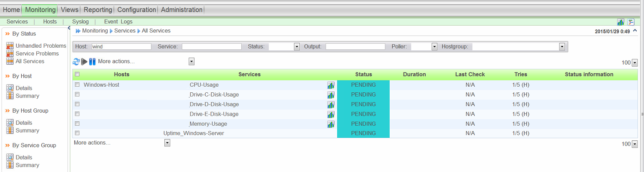Click the Summary icon under By Host Group
The height and width of the screenshot is (172, 644).
tap(10, 131)
